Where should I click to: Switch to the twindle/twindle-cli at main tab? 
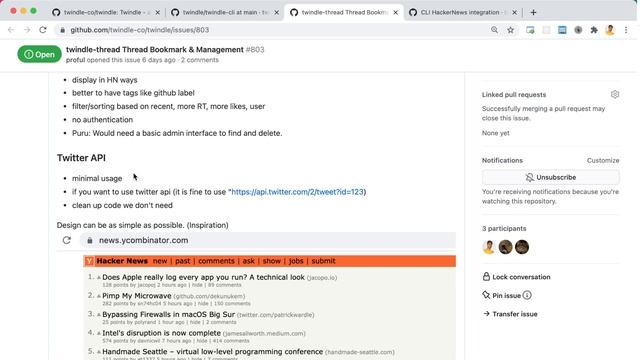click(x=225, y=13)
